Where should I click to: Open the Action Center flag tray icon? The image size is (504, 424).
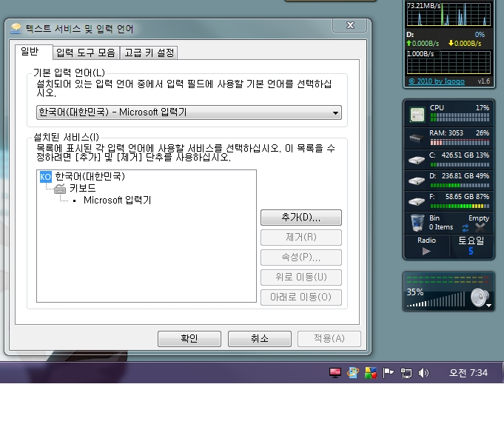point(389,373)
